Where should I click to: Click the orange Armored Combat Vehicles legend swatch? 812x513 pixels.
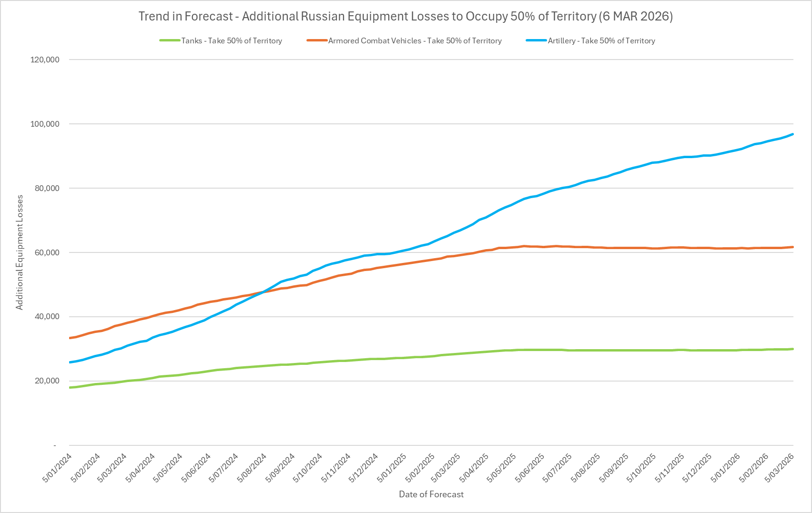(317, 41)
